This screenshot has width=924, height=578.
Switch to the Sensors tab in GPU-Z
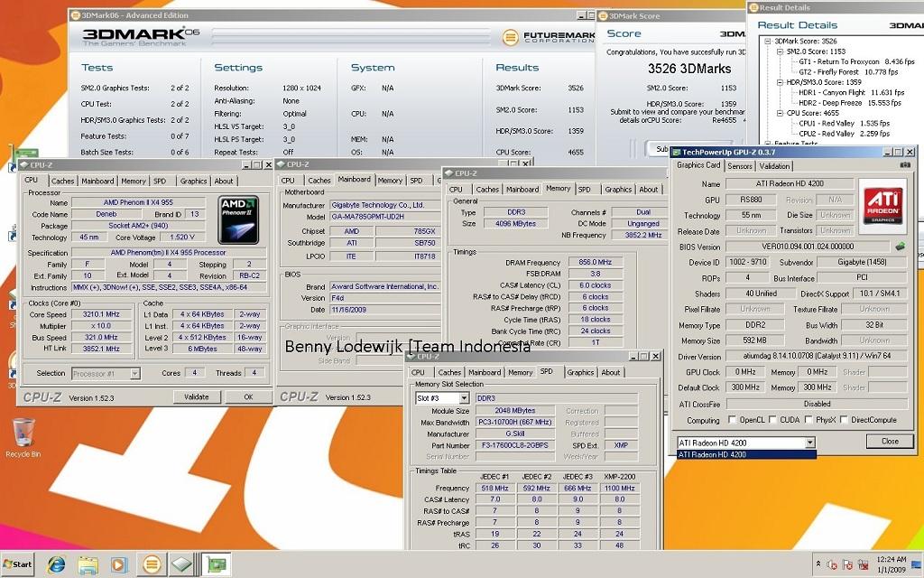coord(740,166)
